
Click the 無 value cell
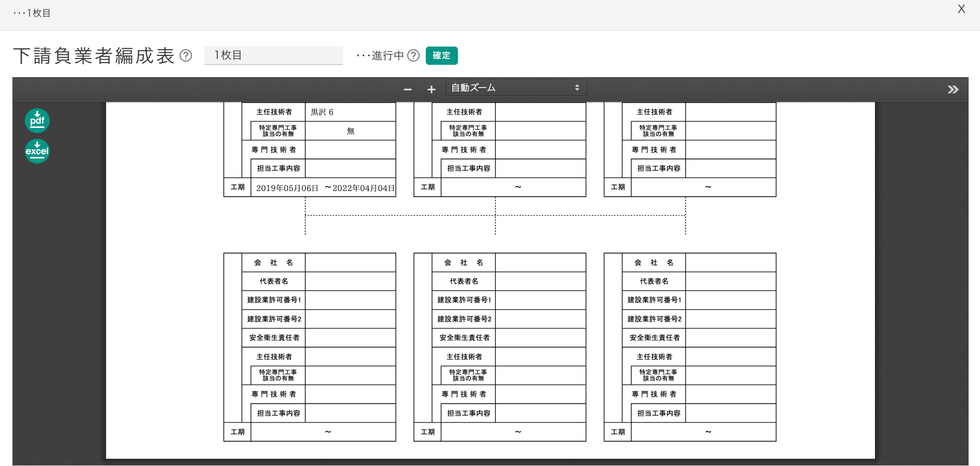point(350,131)
